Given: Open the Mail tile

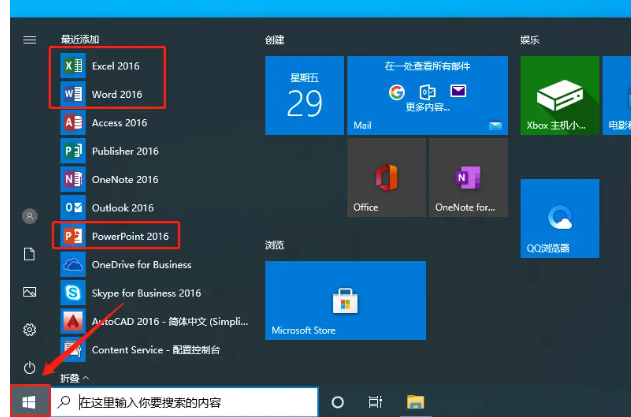Looking at the screenshot, I should [x=427, y=95].
